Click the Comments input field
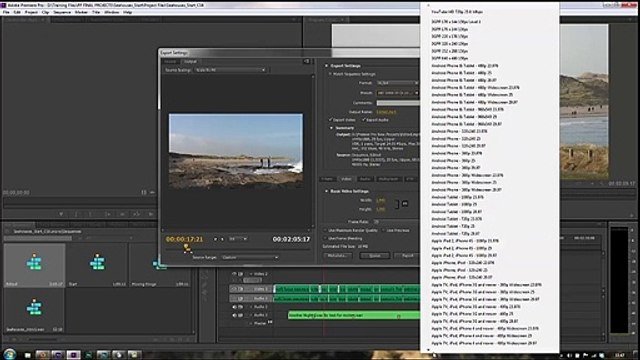Image resolution: width=640 pixels, height=360 pixels. (398, 103)
